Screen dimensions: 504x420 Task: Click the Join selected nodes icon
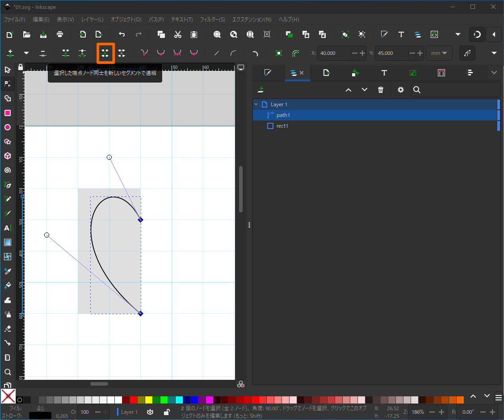[66, 53]
